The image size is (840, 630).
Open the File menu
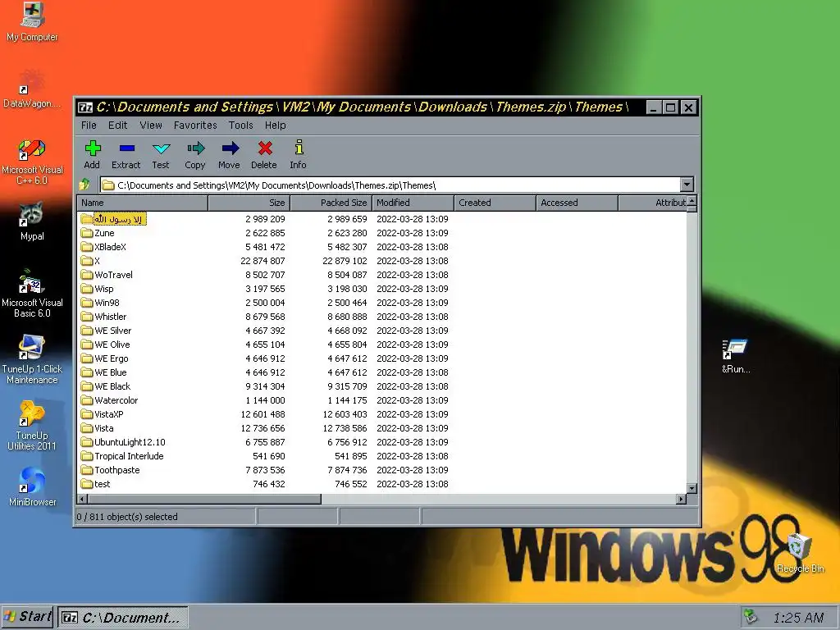pos(89,126)
